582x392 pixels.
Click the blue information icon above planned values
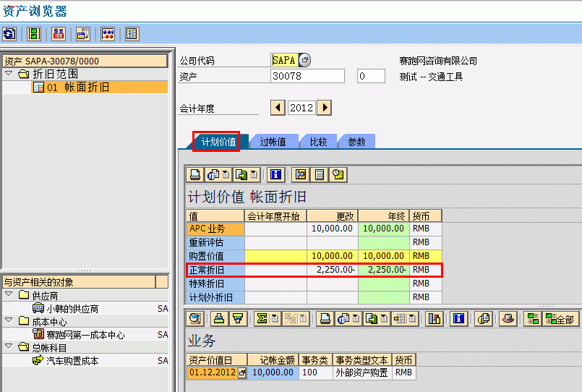[275, 174]
